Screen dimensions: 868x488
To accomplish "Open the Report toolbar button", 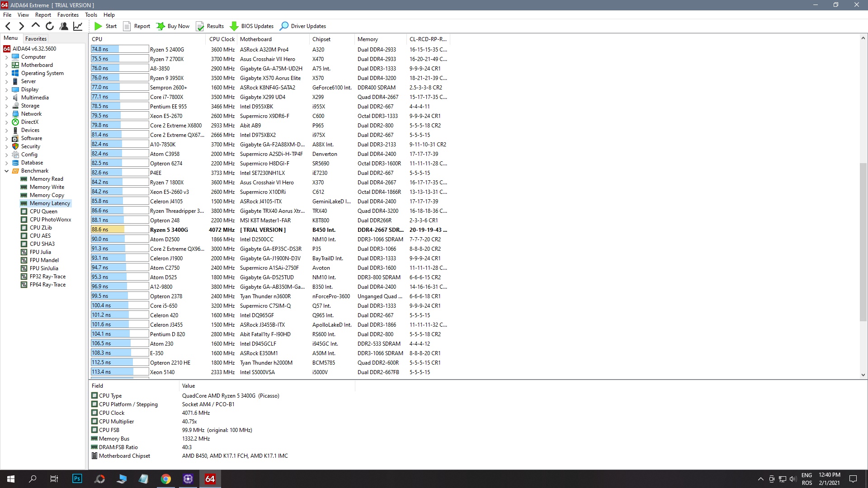I will 137,26.
